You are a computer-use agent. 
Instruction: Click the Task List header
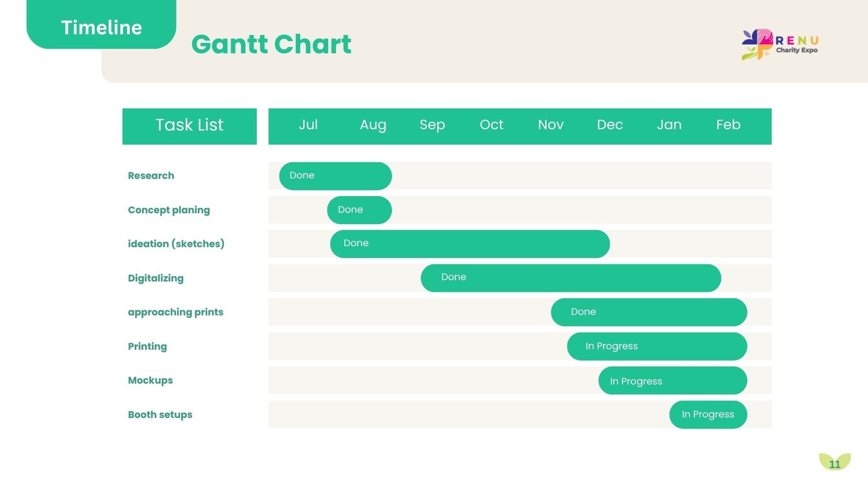point(189,126)
